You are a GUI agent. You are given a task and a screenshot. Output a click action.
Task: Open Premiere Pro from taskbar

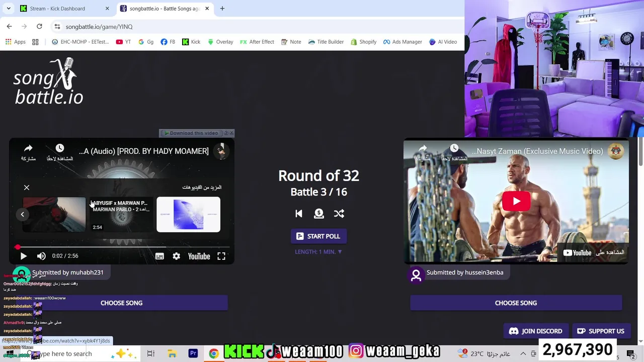[193, 354]
